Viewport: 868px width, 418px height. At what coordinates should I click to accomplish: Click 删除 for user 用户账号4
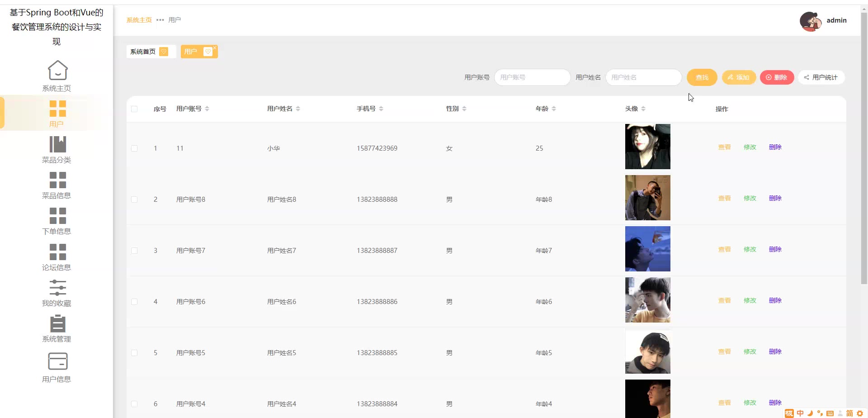pyautogui.click(x=775, y=403)
